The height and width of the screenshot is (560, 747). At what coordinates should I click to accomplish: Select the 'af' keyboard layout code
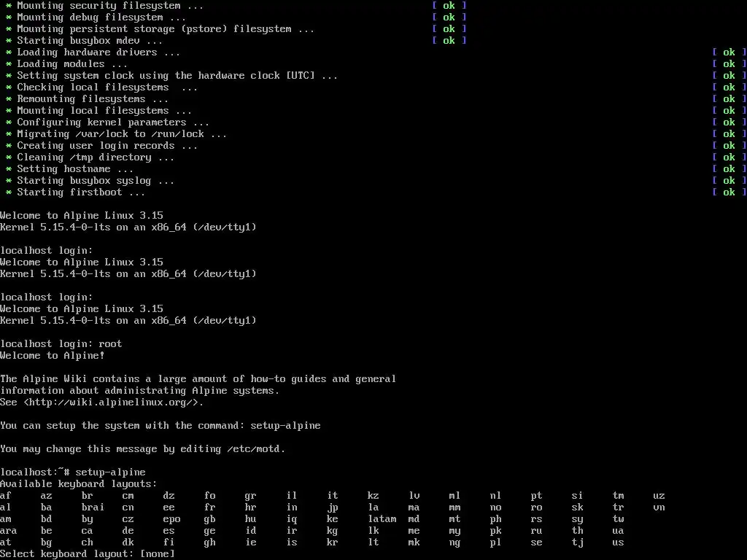pos(6,496)
